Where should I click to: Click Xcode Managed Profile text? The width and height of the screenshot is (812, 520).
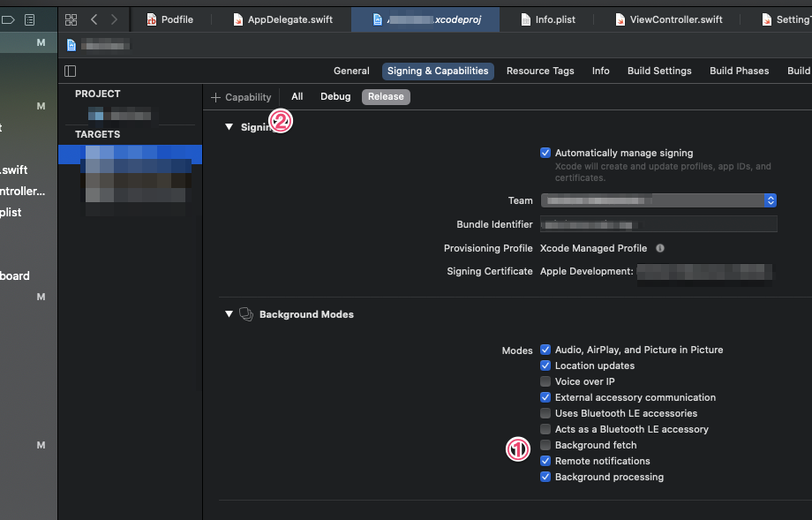(593, 248)
